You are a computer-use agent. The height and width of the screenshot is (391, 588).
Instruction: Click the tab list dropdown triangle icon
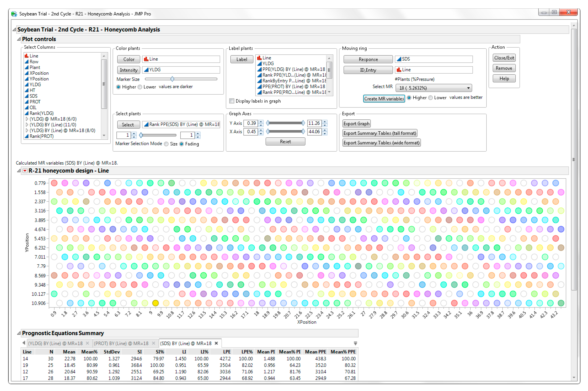click(x=355, y=343)
